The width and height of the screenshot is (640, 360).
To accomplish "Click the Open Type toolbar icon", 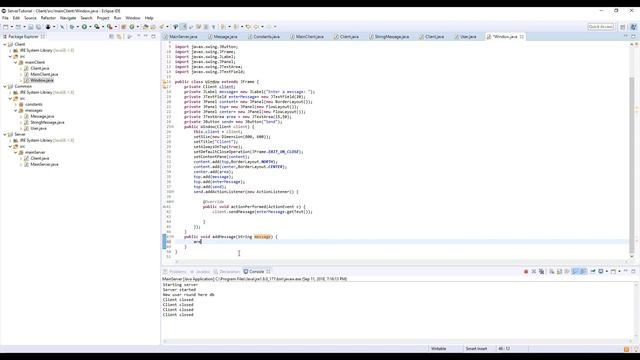I will [x=145, y=27].
